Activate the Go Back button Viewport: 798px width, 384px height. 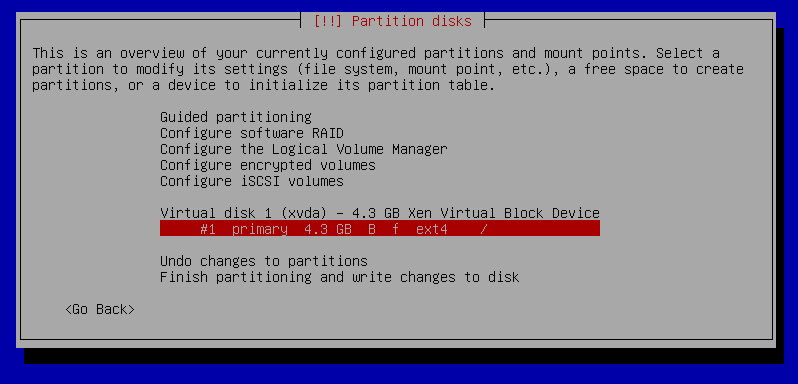tap(100, 309)
